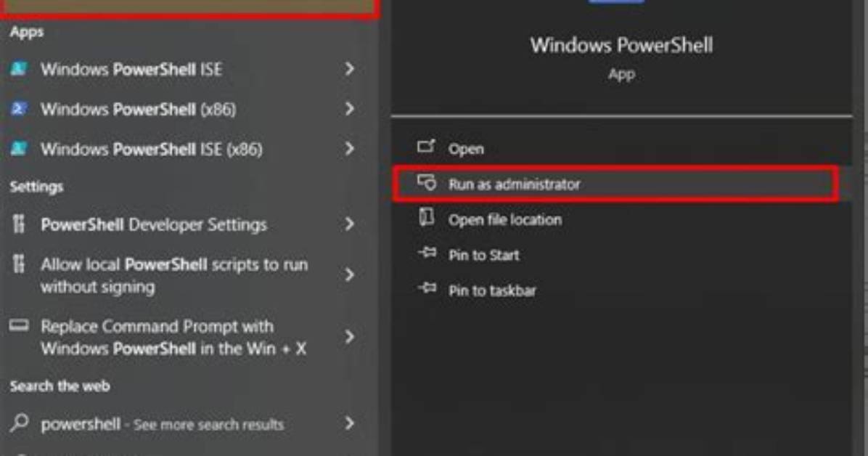This screenshot has height=456, width=868.
Task: Open Replace Command Prompt with Windows PowerShell setting
Action: [188, 337]
